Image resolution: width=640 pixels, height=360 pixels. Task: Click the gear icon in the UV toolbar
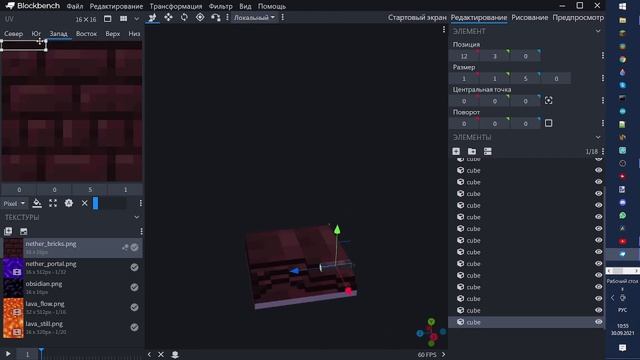point(69,203)
